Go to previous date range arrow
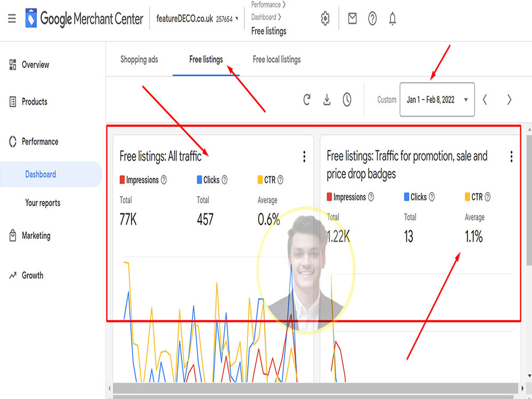This screenshot has width=532, height=399. pos(485,99)
